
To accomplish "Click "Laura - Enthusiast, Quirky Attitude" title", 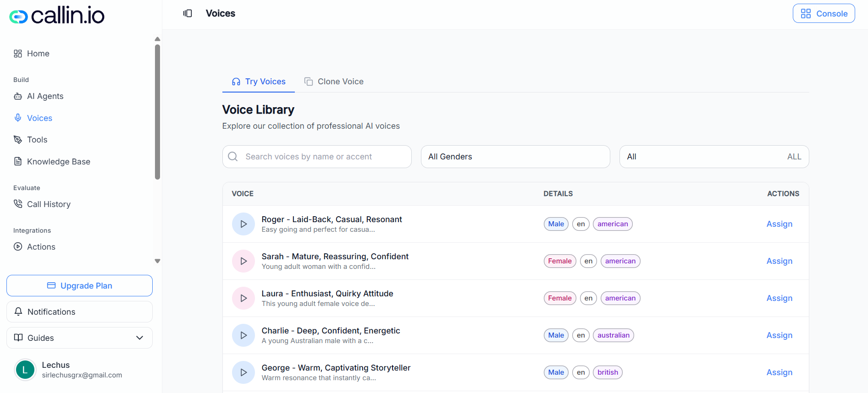I will tap(327, 294).
